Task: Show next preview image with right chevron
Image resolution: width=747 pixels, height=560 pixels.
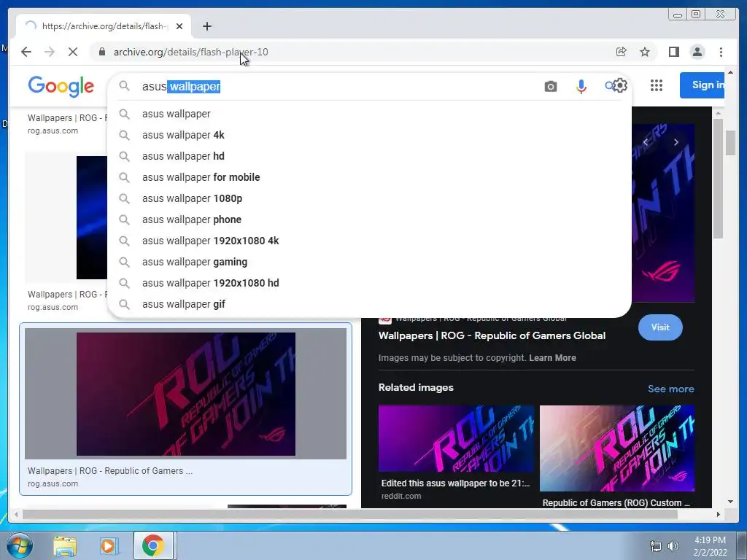Action: coord(676,142)
